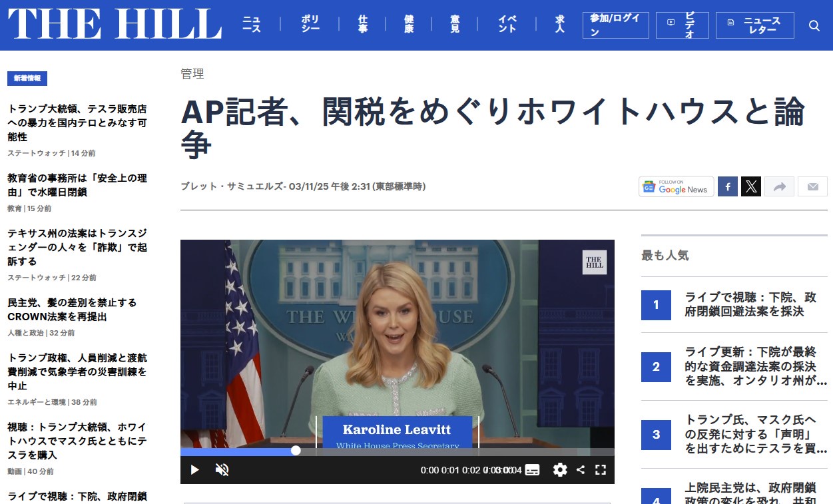Viewport: 833px width, 504px height.
Task: Toggle video closed captions
Action: pyautogui.click(x=532, y=470)
